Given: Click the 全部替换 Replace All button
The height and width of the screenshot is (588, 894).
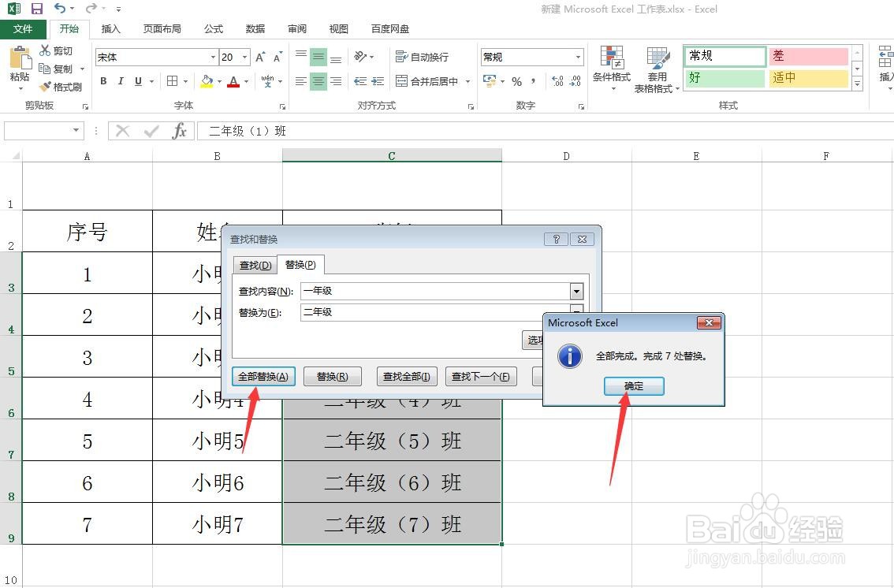Looking at the screenshot, I should coord(263,376).
